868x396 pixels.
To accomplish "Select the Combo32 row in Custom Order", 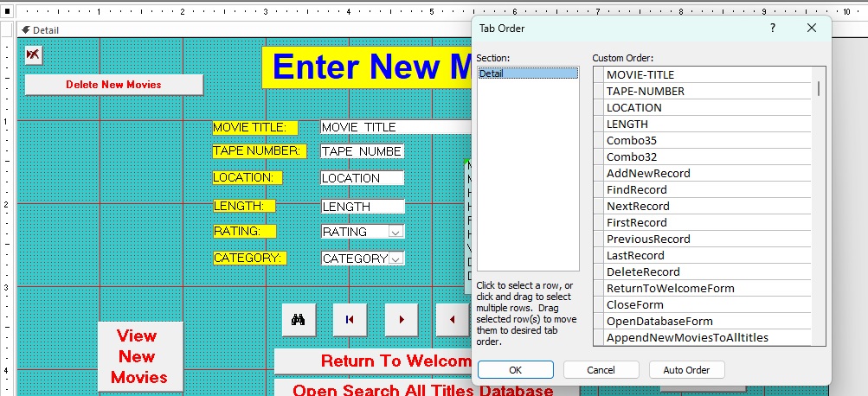I will tap(707, 157).
